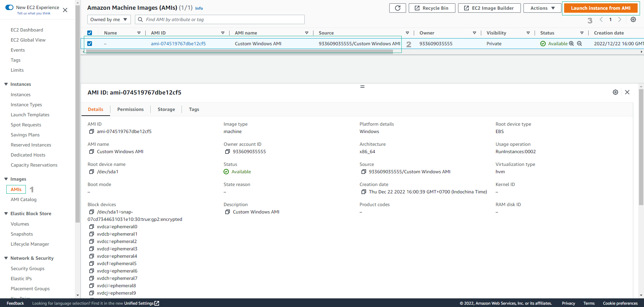Screen dimensions: 644x307
Task: Copy xvdcj=ephemeral9 block device icon
Action: click(x=91, y=293)
